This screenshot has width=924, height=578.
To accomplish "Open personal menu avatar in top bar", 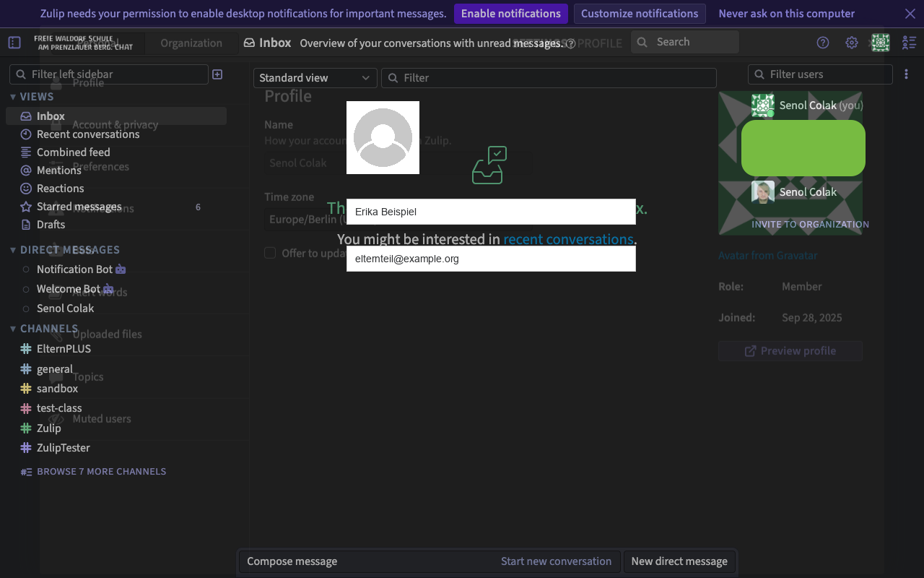I will (881, 43).
